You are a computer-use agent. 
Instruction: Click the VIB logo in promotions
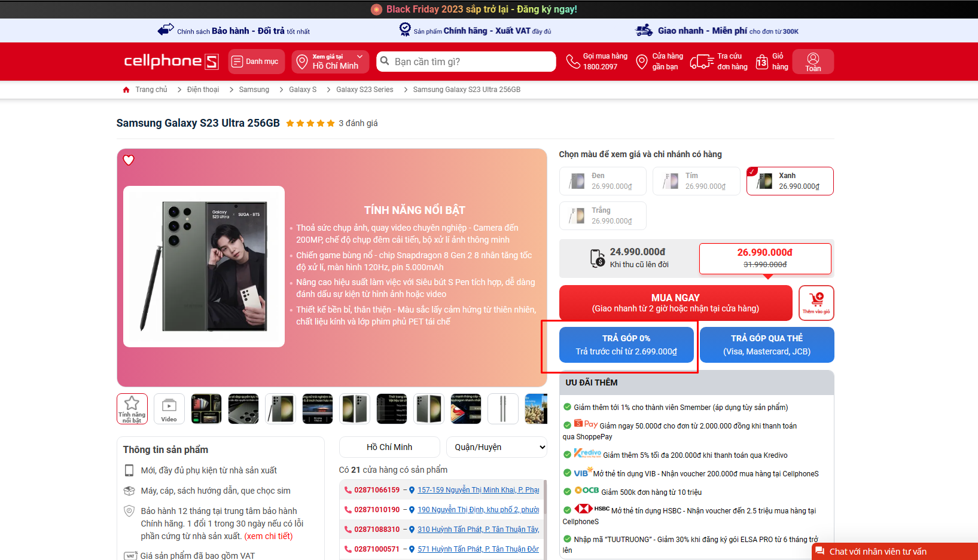(x=583, y=472)
